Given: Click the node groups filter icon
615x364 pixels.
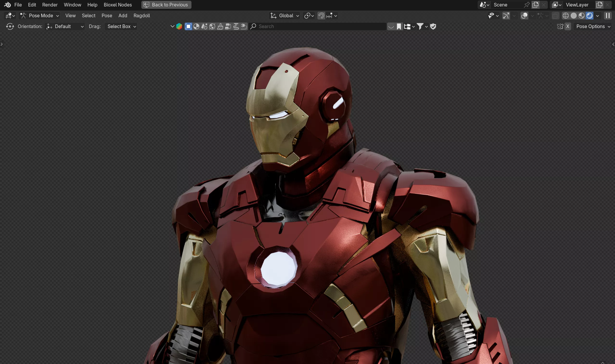Looking at the screenshot, I should [228, 26].
